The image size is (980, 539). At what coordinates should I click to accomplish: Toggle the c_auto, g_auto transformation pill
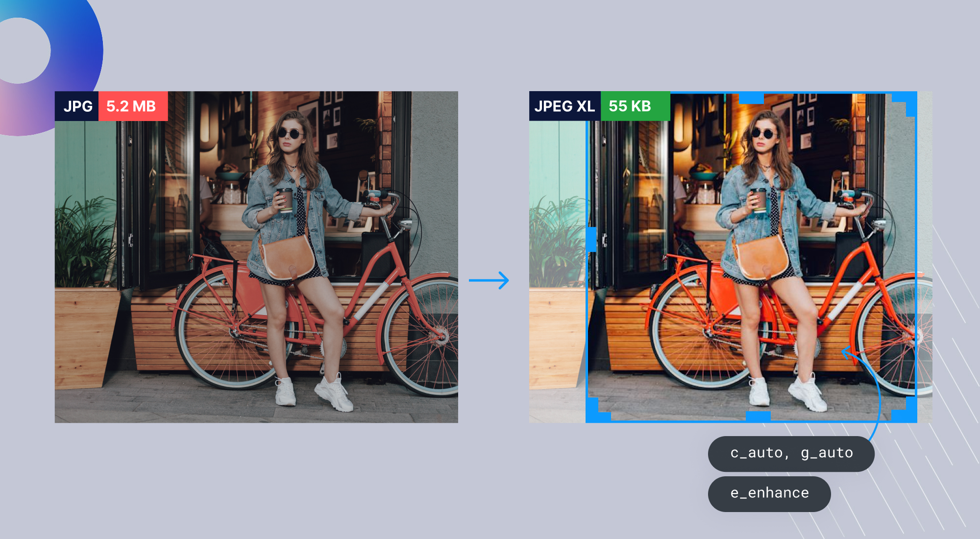pos(790,453)
